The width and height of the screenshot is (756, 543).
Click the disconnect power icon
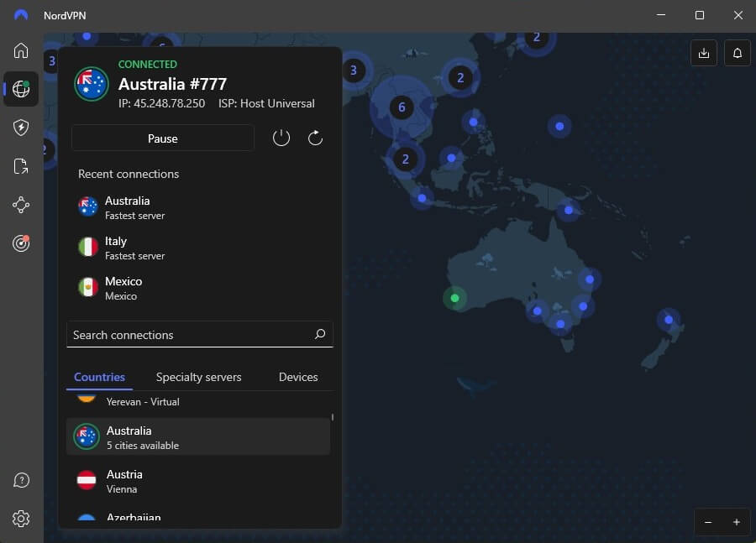pyautogui.click(x=281, y=138)
